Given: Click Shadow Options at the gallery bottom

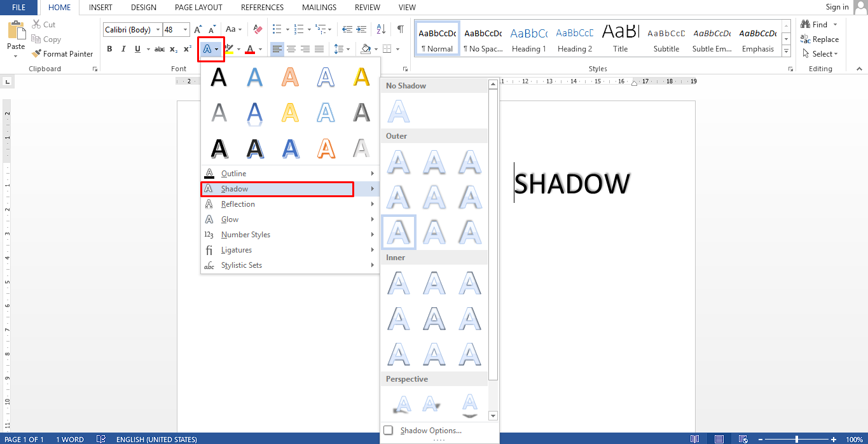Looking at the screenshot, I should point(431,431).
